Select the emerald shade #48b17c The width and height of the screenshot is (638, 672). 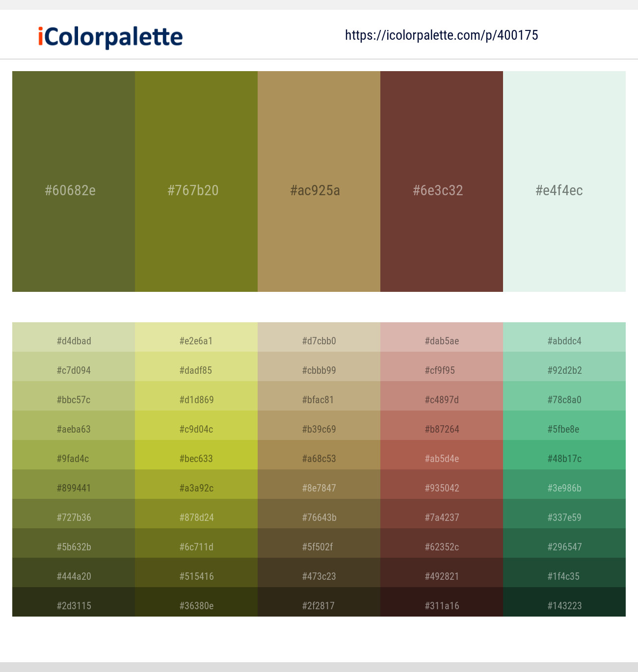pos(564,459)
